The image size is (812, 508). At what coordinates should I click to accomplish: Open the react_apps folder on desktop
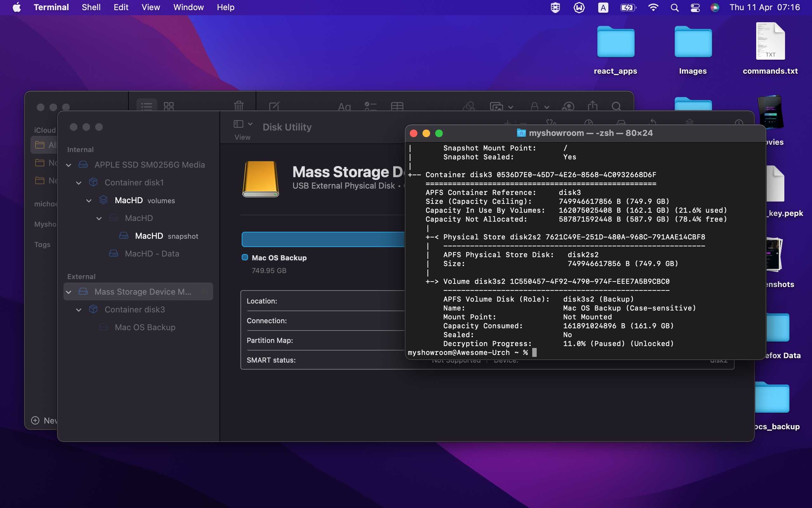[615, 42]
